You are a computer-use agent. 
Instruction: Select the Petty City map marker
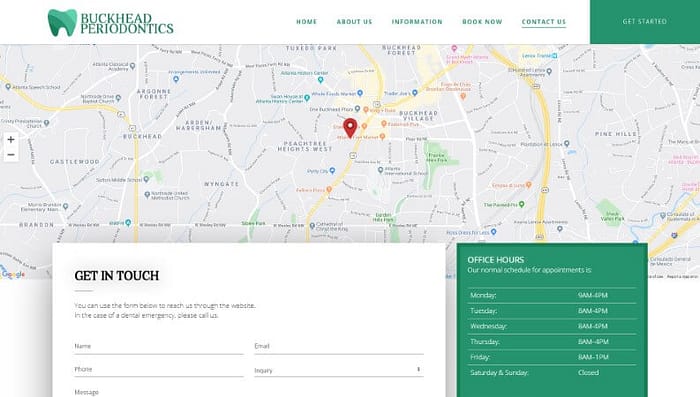(x=332, y=171)
